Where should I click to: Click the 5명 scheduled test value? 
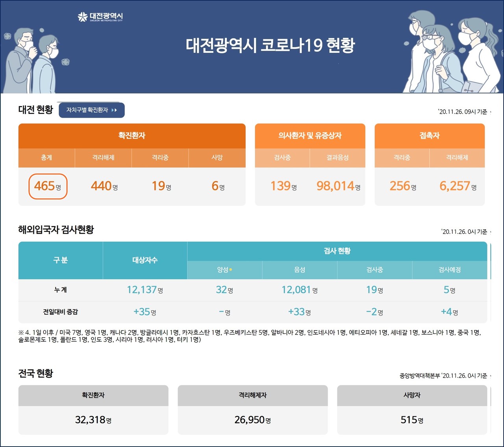point(449,290)
